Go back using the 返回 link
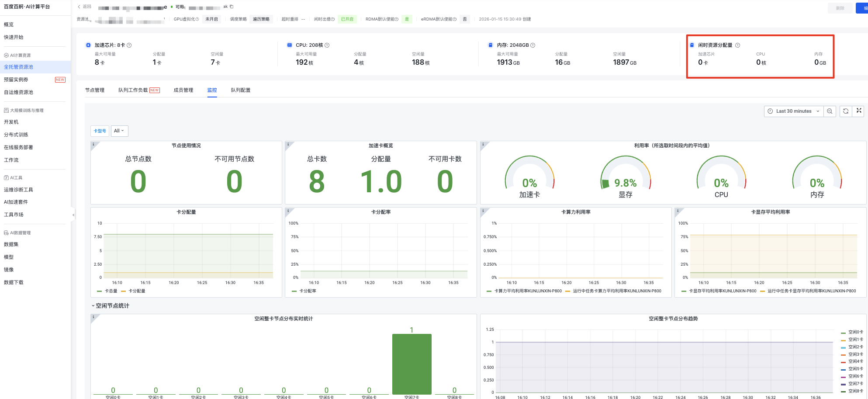 point(85,7)
